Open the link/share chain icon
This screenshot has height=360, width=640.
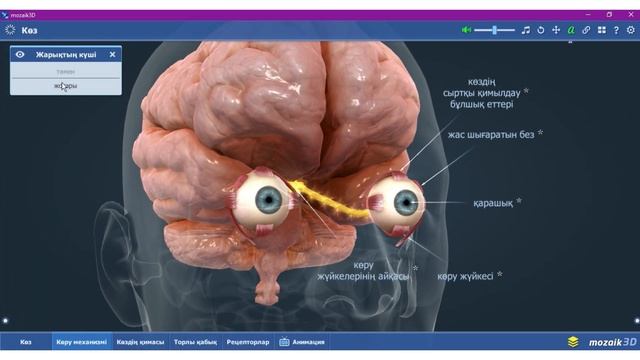(586, 30)
